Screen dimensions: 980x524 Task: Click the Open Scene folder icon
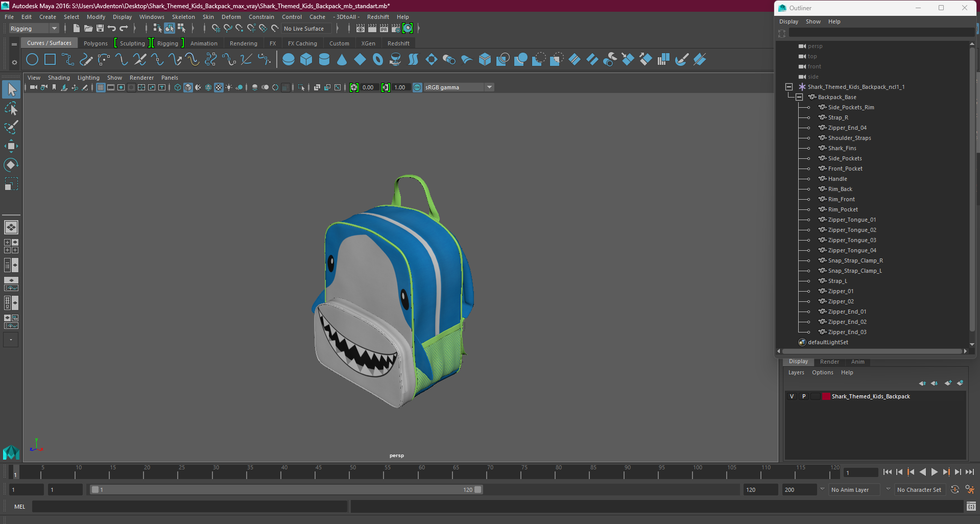88,29
